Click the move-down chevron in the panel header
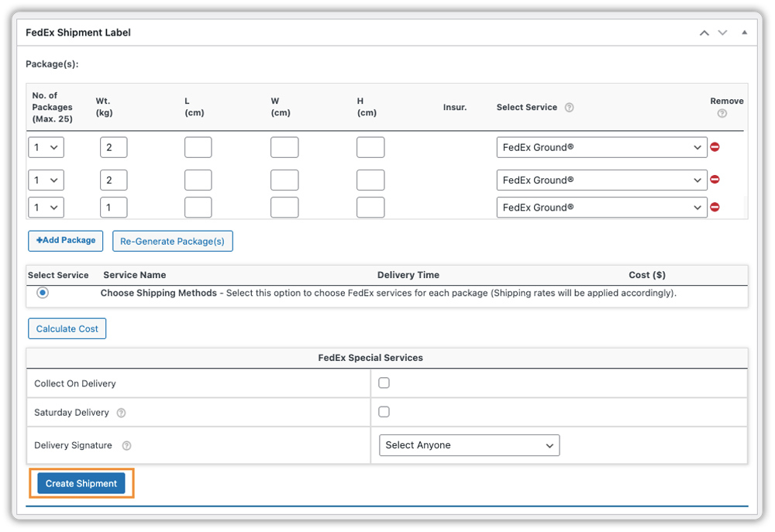This screenshot has width=775, height=532. tap(722, 33)
